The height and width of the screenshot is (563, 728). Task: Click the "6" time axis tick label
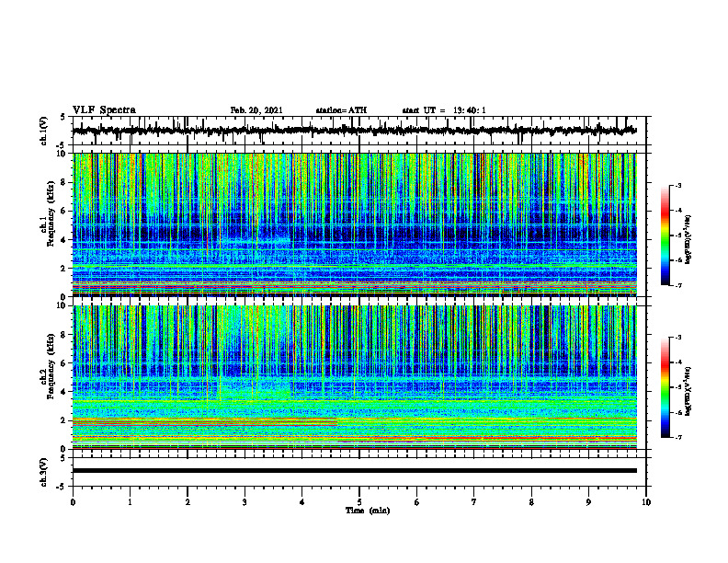coord(417,502)
